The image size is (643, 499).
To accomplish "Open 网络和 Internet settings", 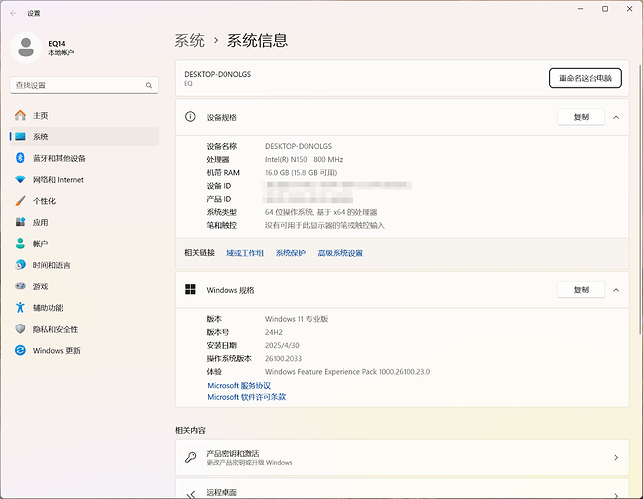I will (x=57, y=179).
